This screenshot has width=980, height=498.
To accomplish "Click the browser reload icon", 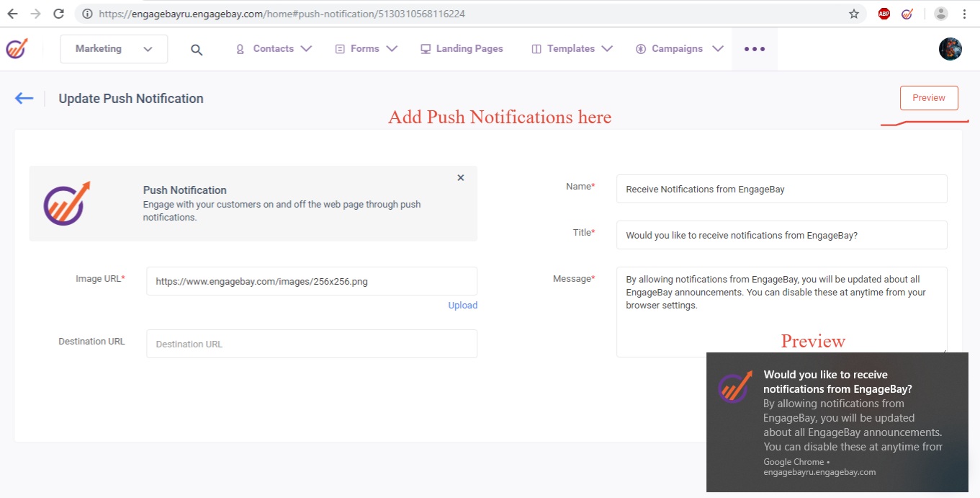I will pyautogui.click(x=59, y=14).
